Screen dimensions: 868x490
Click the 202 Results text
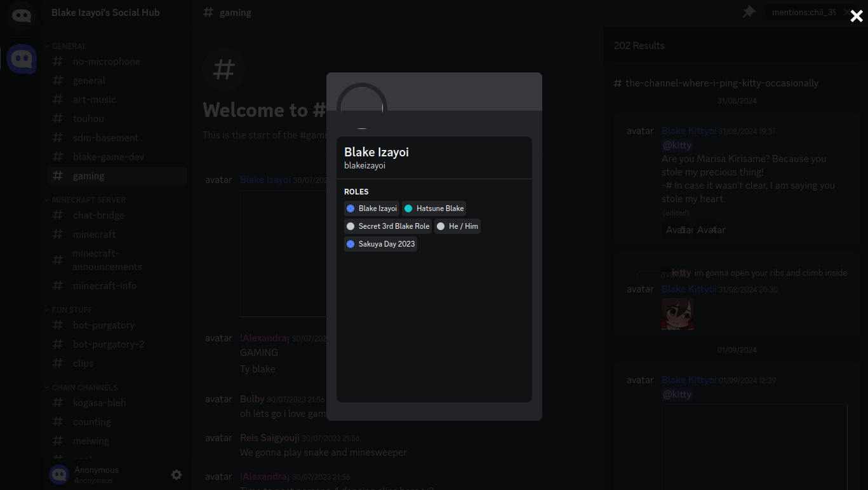(x=639, y=46)
